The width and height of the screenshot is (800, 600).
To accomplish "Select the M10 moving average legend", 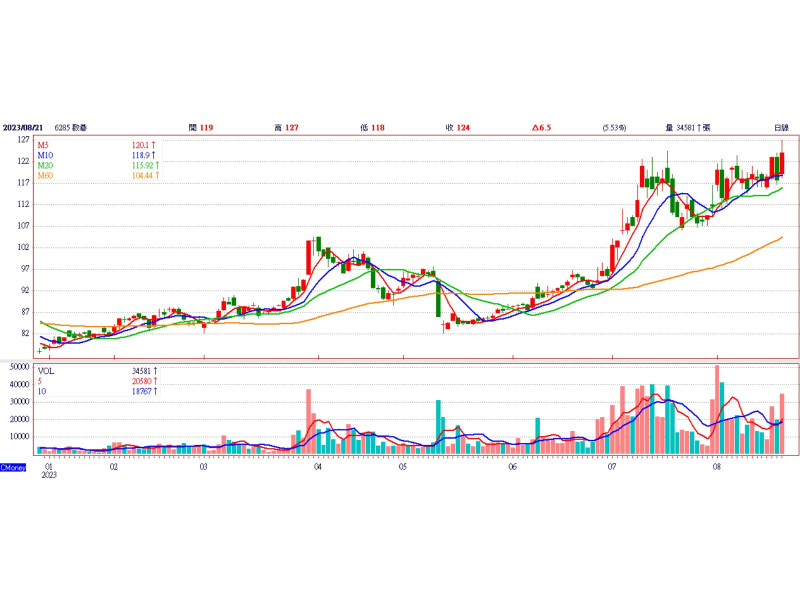I will pos(46,156).
